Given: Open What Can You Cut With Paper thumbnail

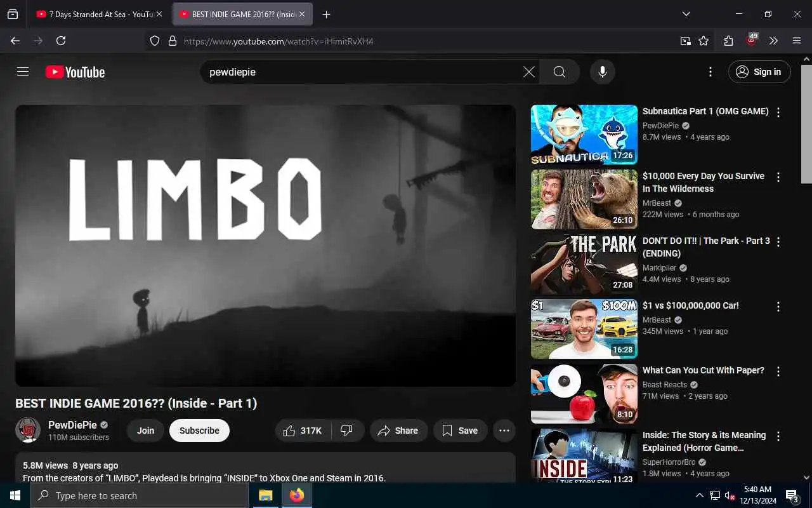Looking at the screenshot, I should coord(584,394).
